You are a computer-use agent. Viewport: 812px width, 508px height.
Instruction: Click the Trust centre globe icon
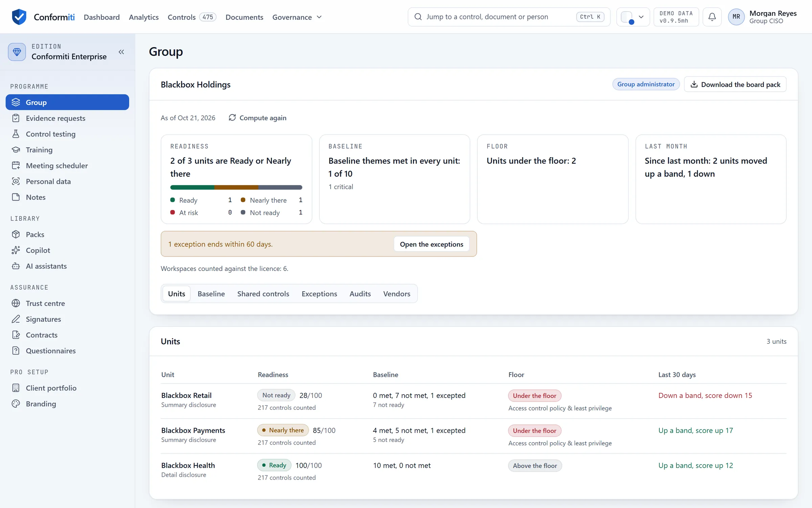point(16,303)
